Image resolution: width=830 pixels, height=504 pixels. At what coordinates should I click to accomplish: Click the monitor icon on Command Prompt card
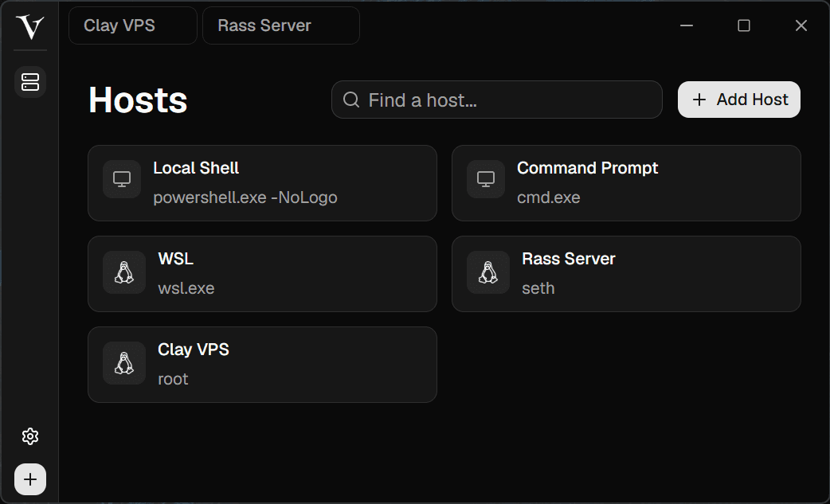point(486,179)
